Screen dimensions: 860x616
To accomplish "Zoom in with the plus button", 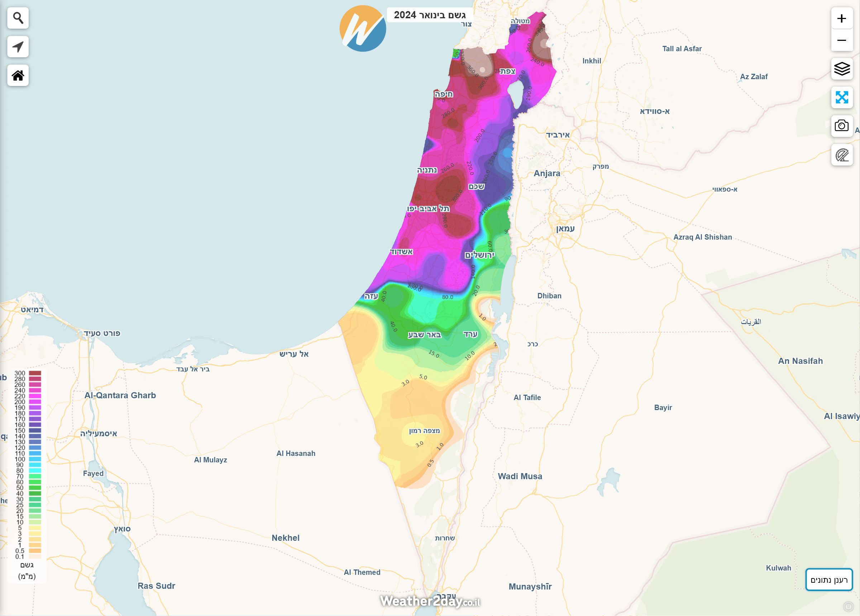I will (x=842, y=18).
